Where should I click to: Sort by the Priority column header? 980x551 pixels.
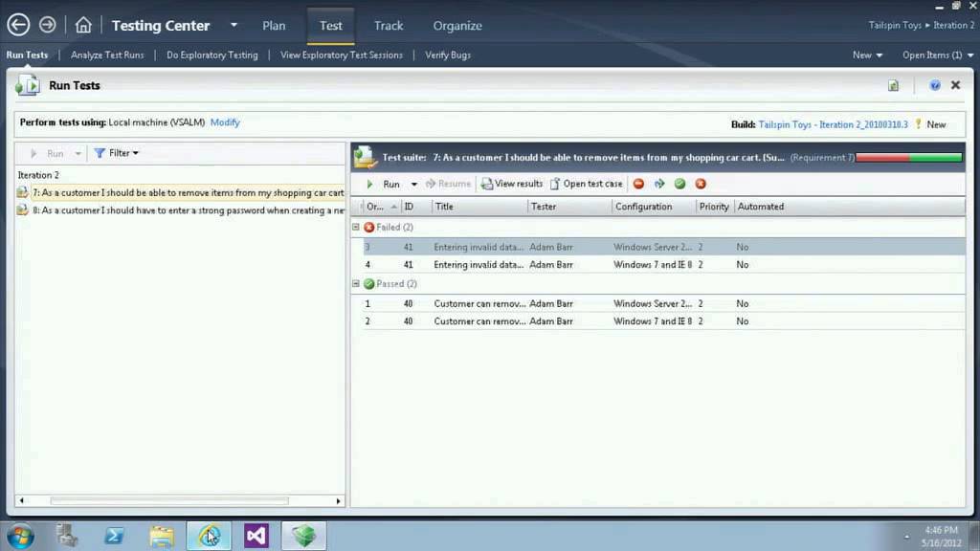pyautogui.click(x=714, y=207)
